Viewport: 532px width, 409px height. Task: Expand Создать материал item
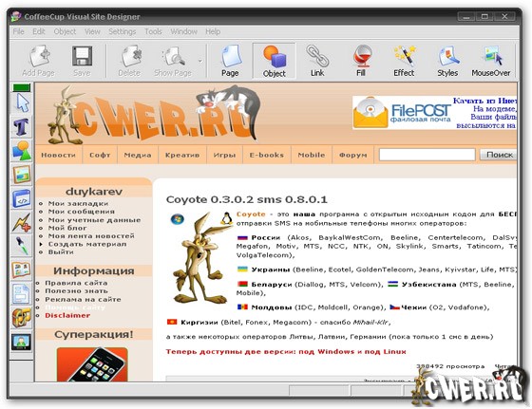[x=87, y=244]
